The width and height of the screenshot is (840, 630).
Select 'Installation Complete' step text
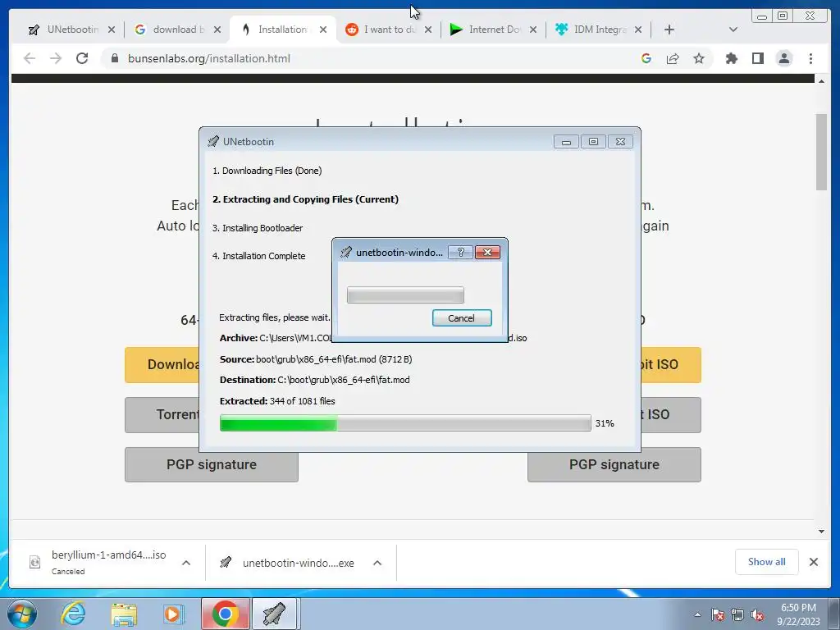click(258, 256)
